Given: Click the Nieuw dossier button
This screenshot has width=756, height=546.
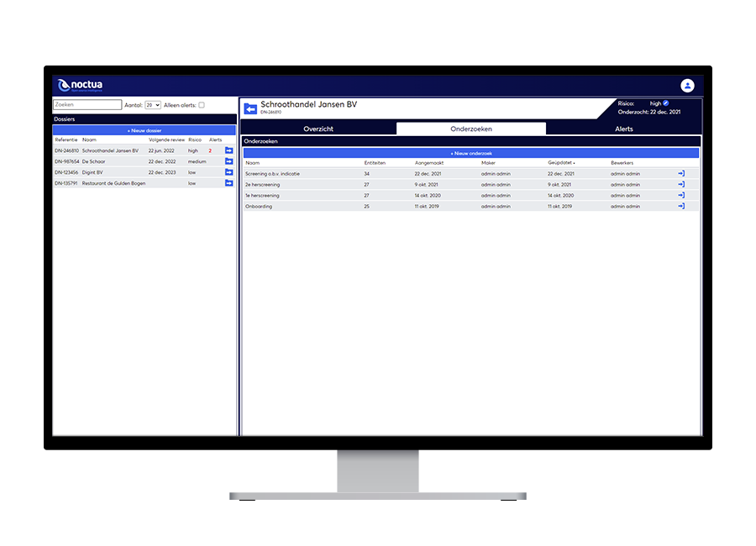Looking at the screenshot, I should 144,130.
